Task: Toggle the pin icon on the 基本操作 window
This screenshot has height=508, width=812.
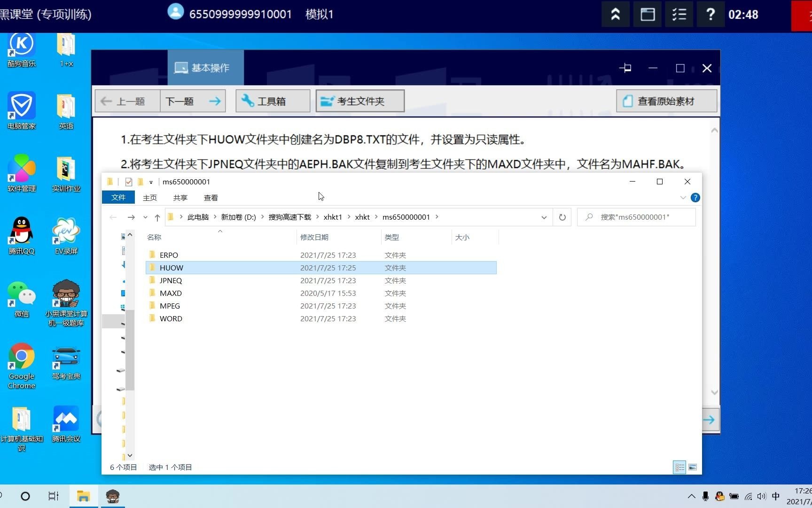Action: [625, 68]
